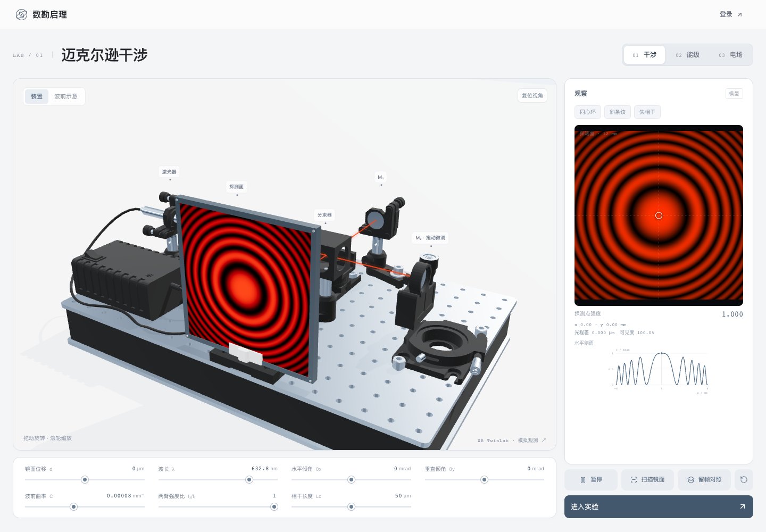The width and height of the screenshot is (766, 532).
Task: Click the 水平倾角 θx slider handle
Action: tap(351, 479)
